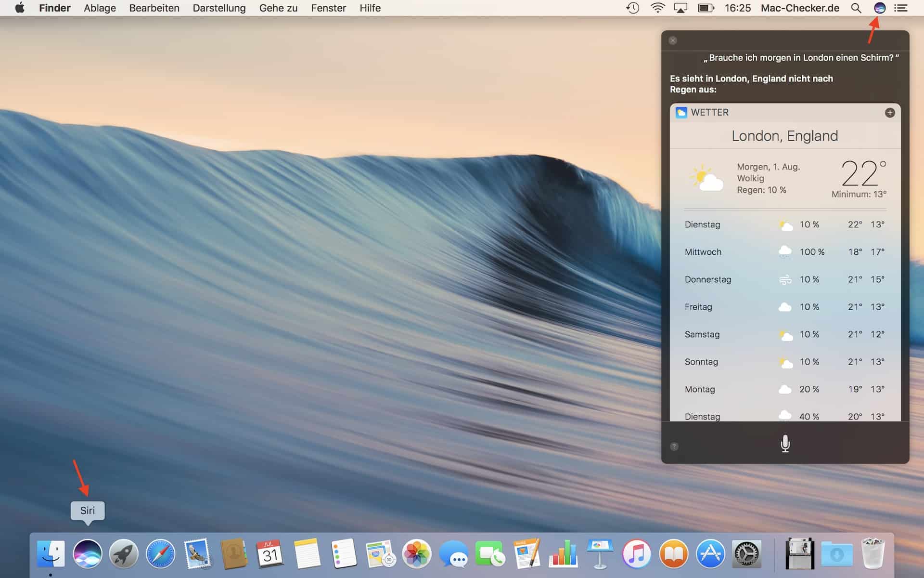The image size is (924, 578).
Task: Select Donnerstag forecast row
Action: coord(785,279)
